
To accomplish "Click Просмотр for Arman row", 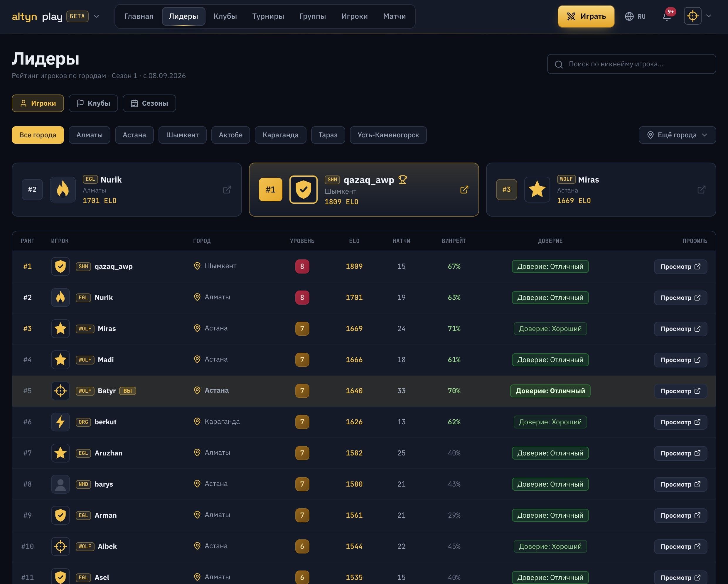I will [680, 515].
